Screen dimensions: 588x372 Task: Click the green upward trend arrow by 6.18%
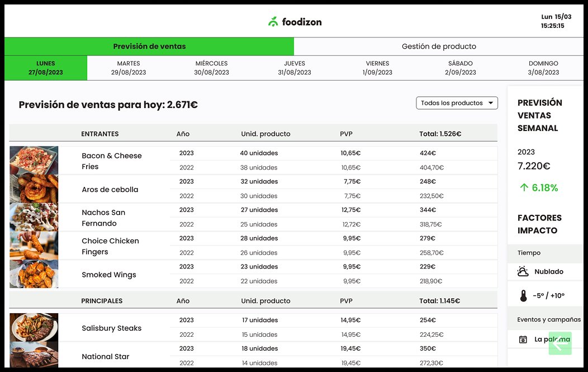pyautogui.click(x=524, y=188)
